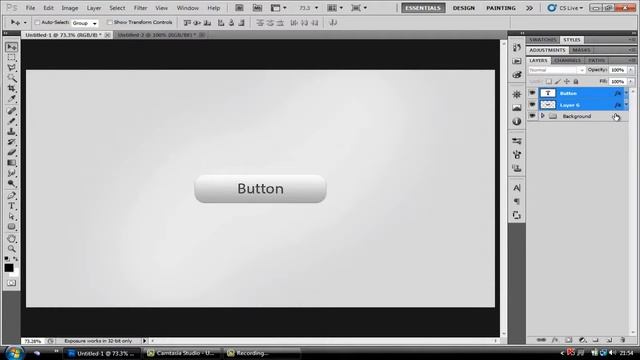The width and height of the screenshot is (640, 360).
Task: Open the Opacity slider arrow
Action: click(x=631, y=70)
